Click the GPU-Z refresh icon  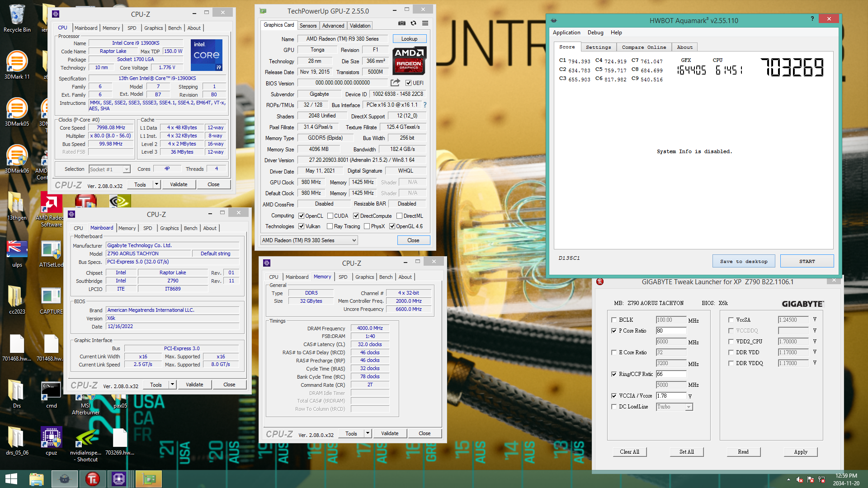pos(413,23)
